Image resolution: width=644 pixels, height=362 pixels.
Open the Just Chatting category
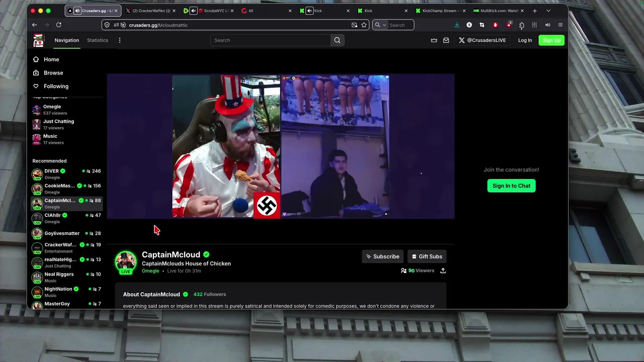tap(66, 124)
